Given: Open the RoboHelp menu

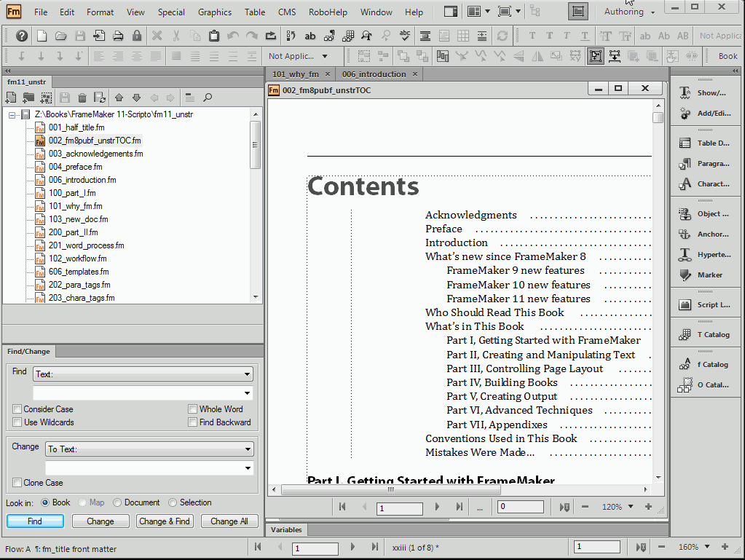Looking at the screenshot, I should coord(328,12).
